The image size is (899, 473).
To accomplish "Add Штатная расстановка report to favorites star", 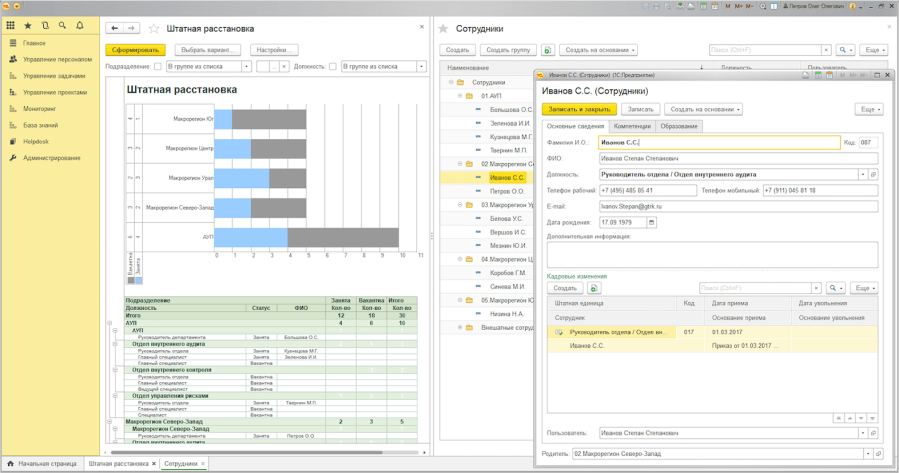I will pos(154,29).
